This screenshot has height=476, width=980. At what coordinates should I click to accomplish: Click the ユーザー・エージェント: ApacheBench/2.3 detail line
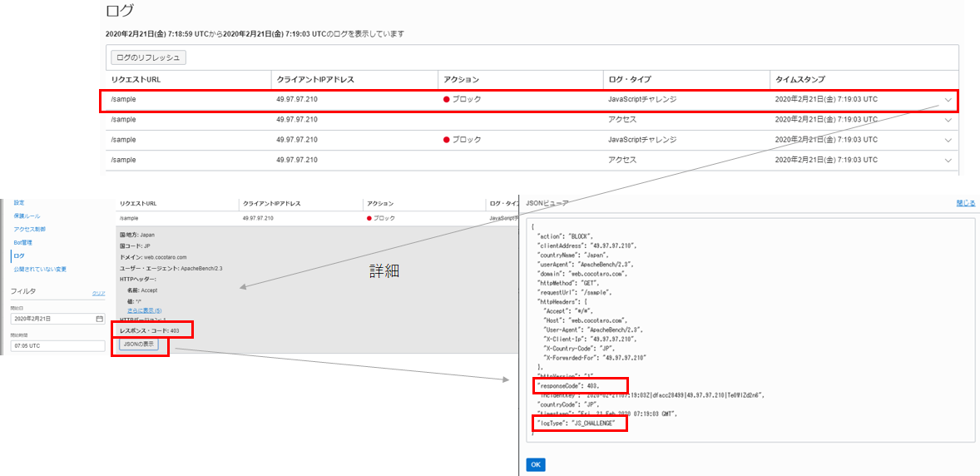coord(171,268)
